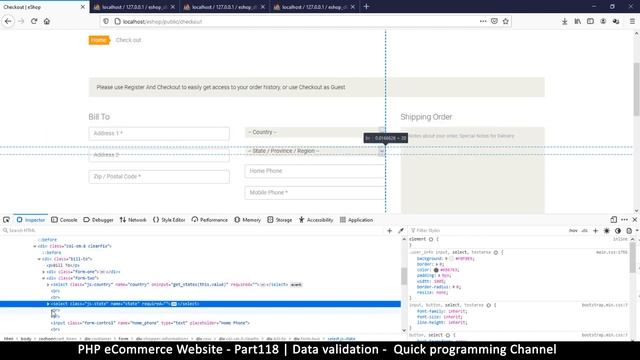Click the browser address bar URL
Image resolution: width=640 pixels, height=360 pixels.
(x=162, y=22)
